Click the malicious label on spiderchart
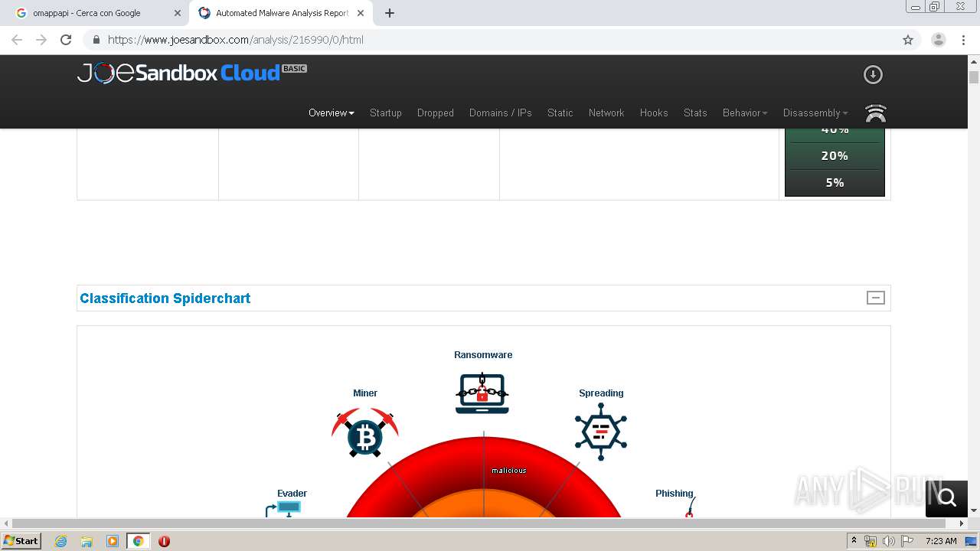This screenshot has width=980, height=551. pos(509,471)
